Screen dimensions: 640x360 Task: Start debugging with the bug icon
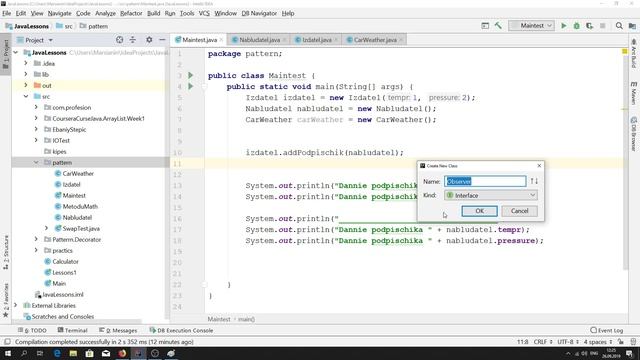click(576, 26)
